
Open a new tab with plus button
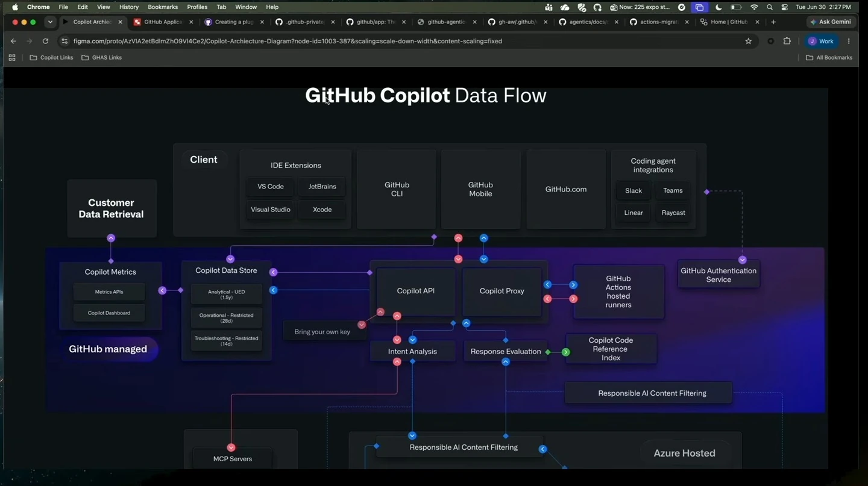click(x=773, y=22)
